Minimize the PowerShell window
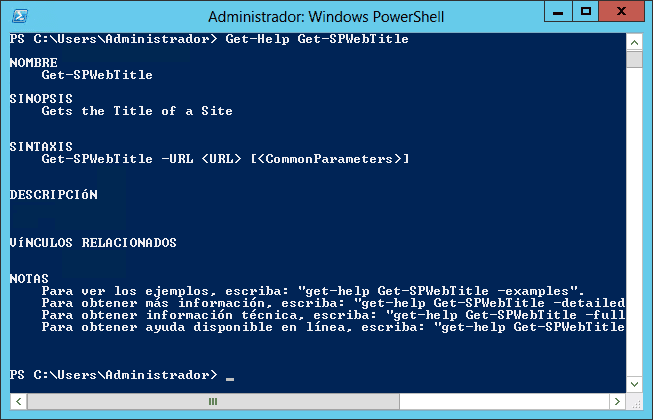653x420 pixels. 558,12
